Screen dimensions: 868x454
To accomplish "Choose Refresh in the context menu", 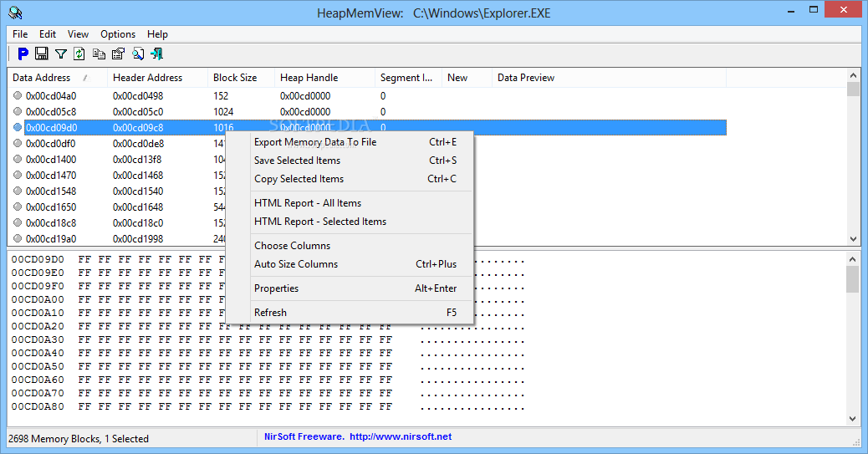I will [350, 313].
